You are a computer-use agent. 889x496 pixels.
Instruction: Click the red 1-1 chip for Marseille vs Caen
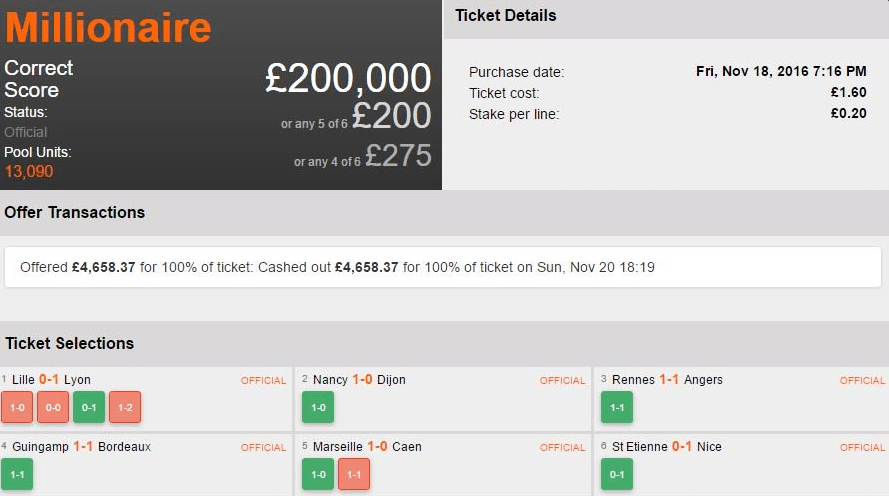coord(354,474)
